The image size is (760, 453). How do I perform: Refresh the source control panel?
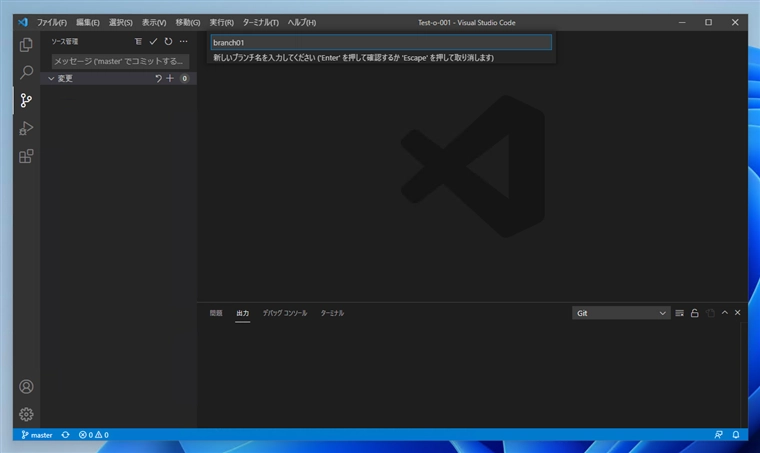(x=168, y=42)
